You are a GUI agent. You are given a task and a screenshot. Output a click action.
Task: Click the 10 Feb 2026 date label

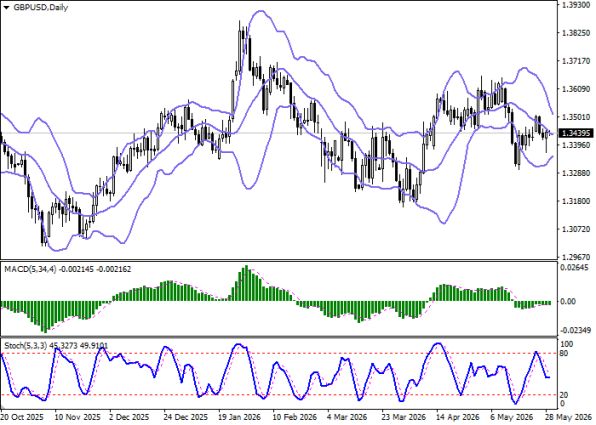pyautogui.click(x=295, y=417)
